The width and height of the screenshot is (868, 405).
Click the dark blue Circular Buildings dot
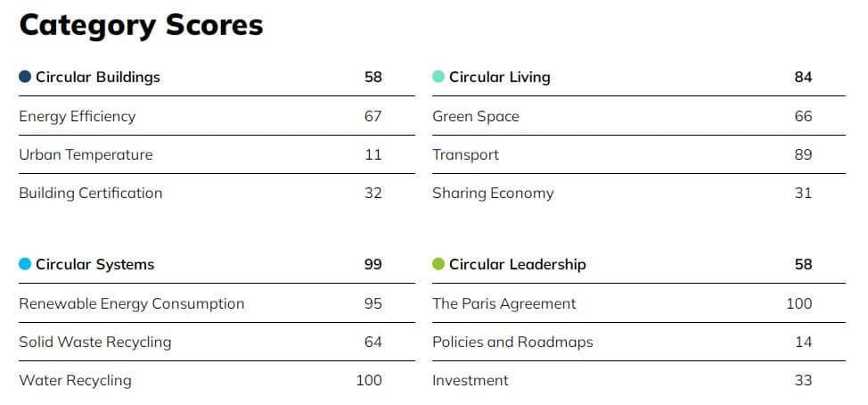25,77
